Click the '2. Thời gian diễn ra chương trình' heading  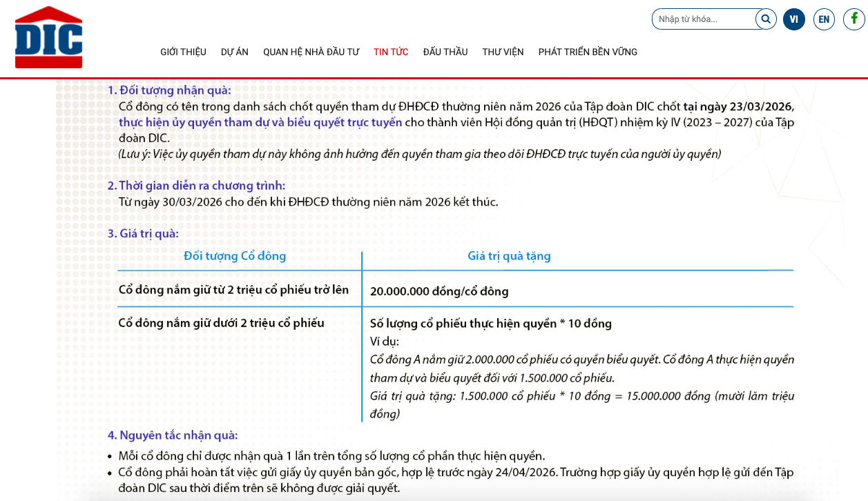[x=196, y=185]
